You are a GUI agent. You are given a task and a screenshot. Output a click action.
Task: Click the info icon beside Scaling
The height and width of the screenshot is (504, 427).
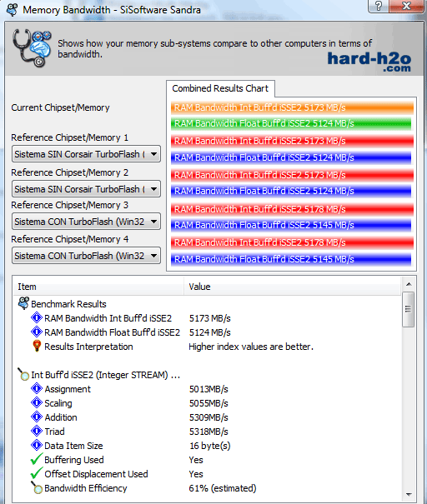click(x=37, y=402)
